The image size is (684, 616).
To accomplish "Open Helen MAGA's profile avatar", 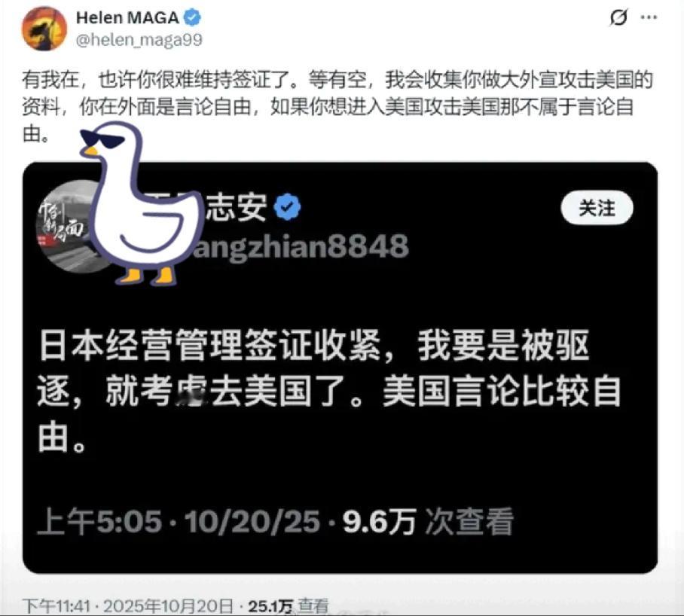I will click(44, 29).
